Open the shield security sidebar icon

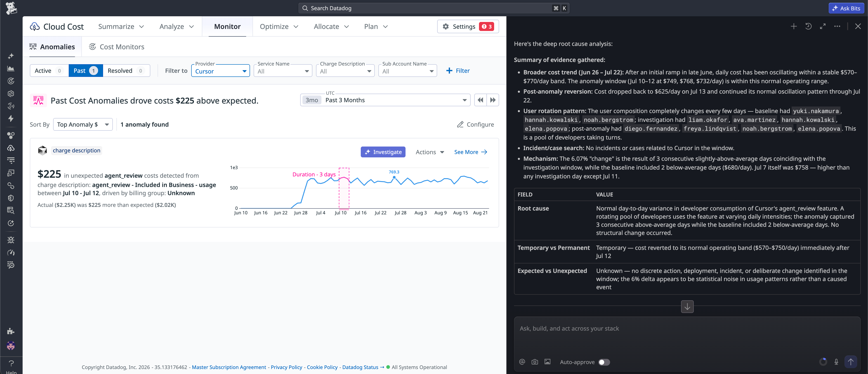click(11, 198)
